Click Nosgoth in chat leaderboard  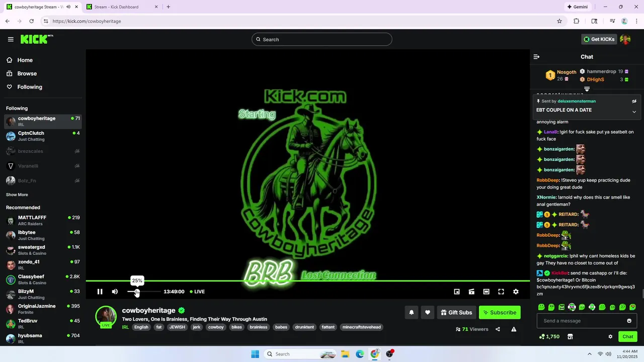[567, 72]
